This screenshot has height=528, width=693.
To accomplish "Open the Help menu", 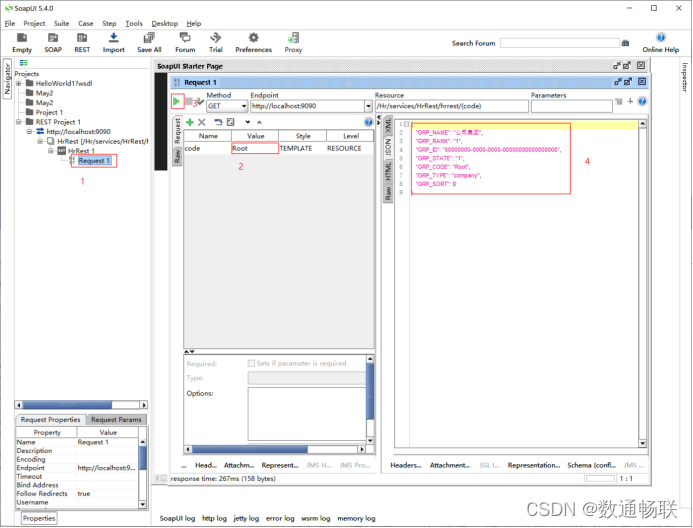I will (194, 23).
